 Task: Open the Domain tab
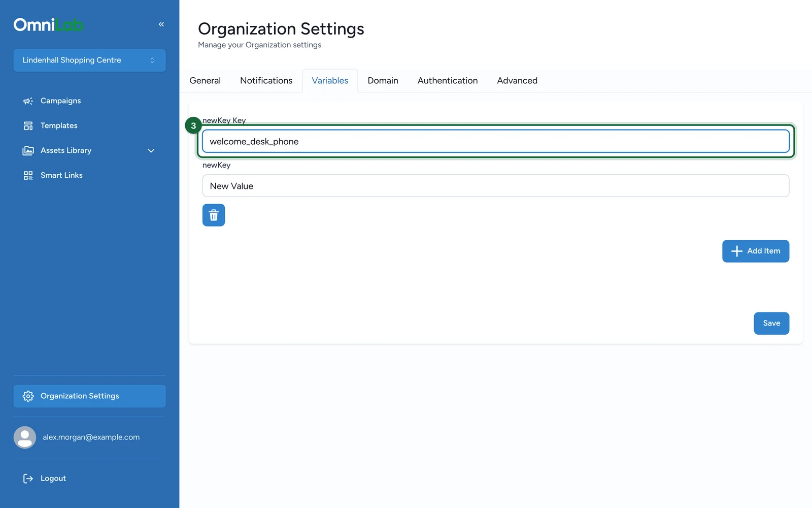tap(383, 81)
